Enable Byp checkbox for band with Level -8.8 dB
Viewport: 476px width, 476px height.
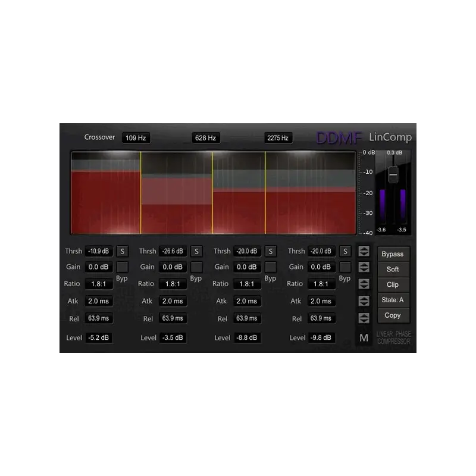pos(271,267)
